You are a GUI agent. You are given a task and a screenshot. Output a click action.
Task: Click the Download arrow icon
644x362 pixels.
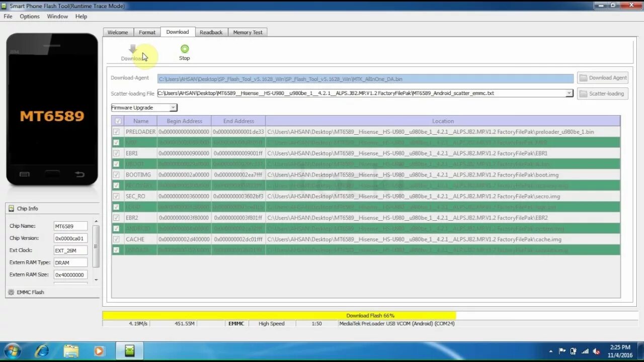tap(133, 49)
